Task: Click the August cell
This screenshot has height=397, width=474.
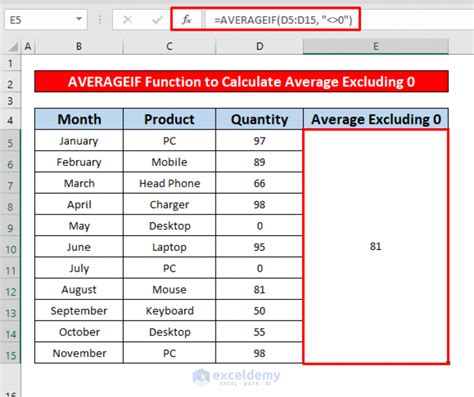Action: point(79,289)
